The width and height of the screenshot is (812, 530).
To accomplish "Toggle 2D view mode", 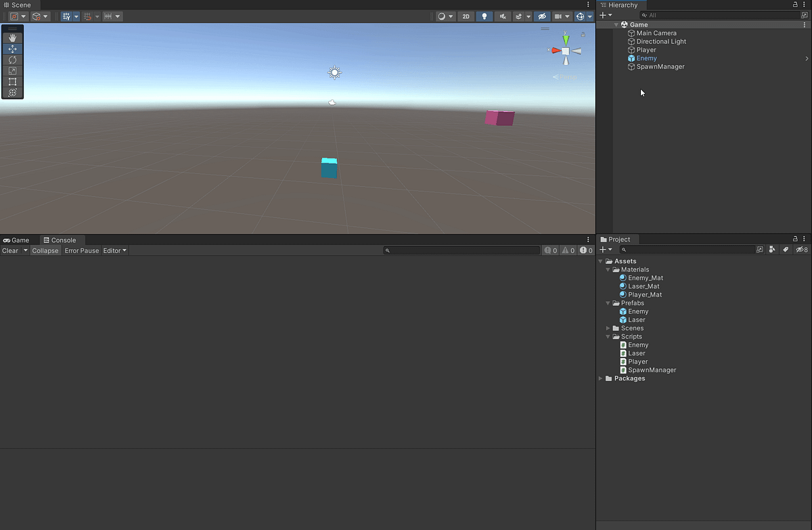I will [x=466, y=16].
